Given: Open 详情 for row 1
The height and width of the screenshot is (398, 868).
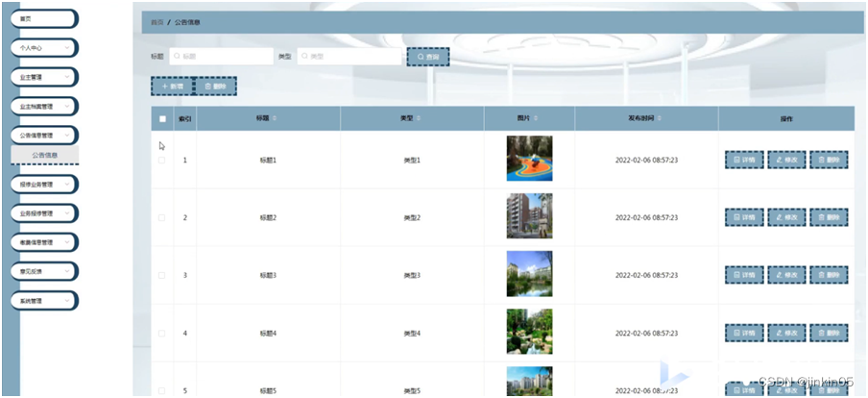Looking at the screenshot, I should 744,161.
